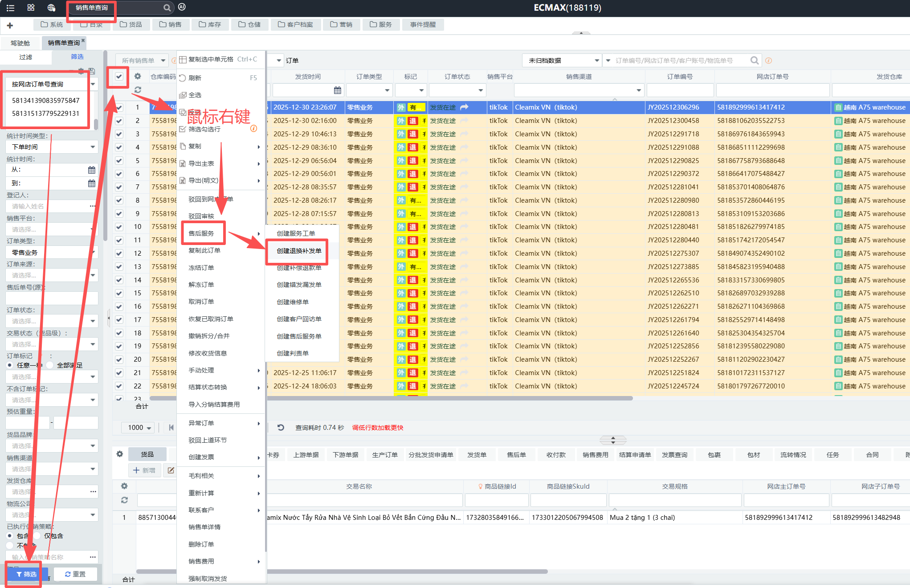The width and height of the screenshot is (910, 588).
Task: Open the 1000 rows-per-page dropdown
Action: (139, 428)
